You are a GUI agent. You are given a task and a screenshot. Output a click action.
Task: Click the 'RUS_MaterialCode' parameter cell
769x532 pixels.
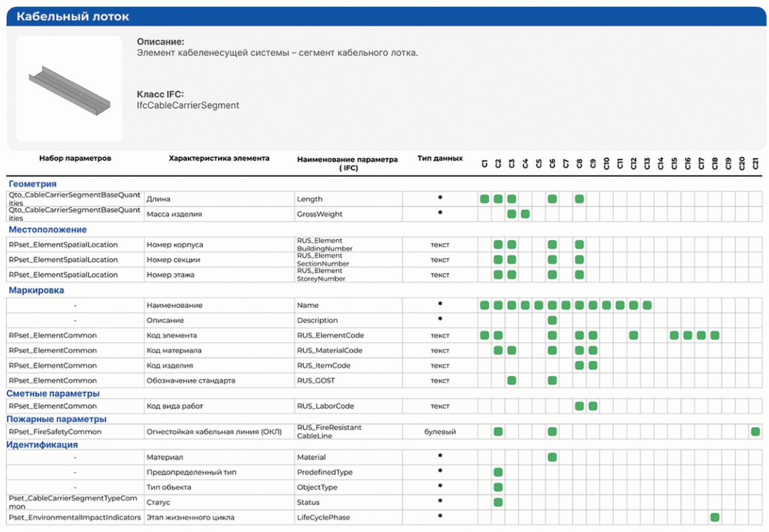[348, 350]
